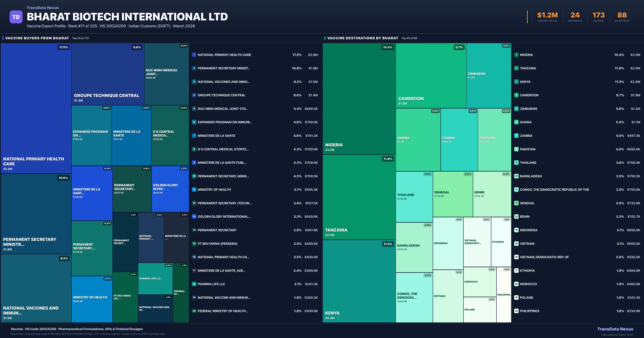Click rank badge 20 beside Philippines
644x338 pixels.
pos(516,311)
